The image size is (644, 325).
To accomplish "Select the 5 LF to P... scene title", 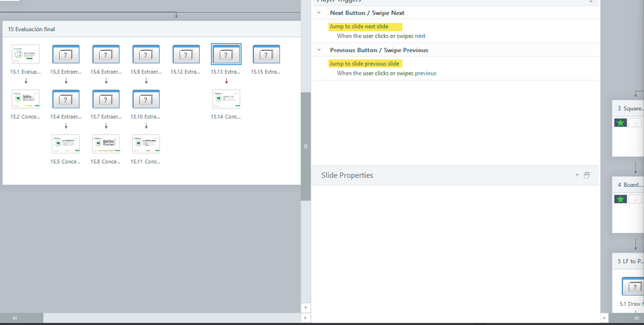I will click(630, 261).
